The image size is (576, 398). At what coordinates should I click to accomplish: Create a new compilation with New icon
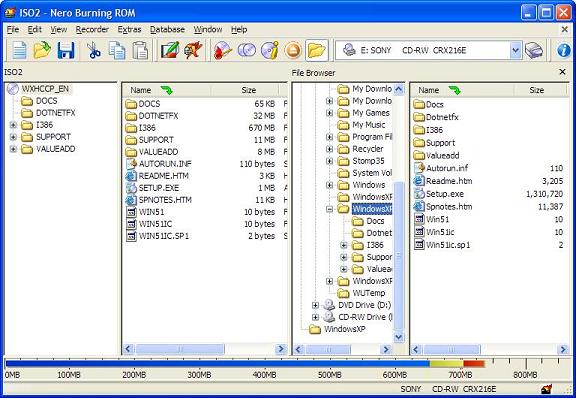(x=19, y=50)
